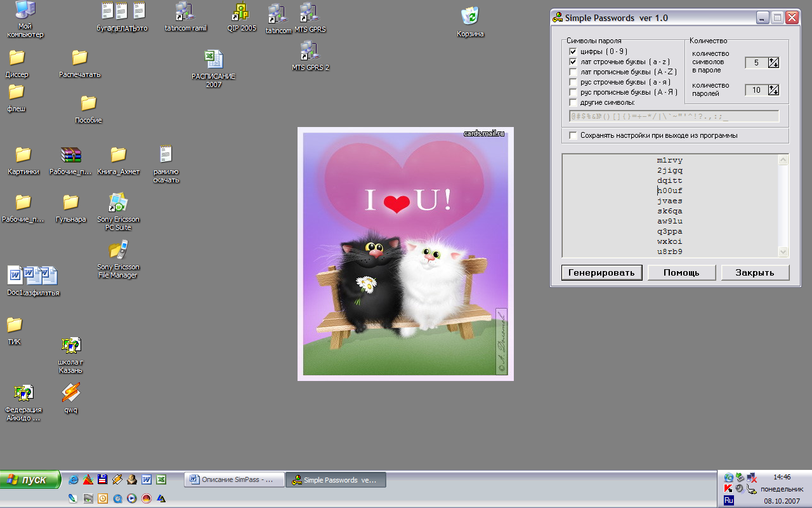This screenshot has height=508, width=812.
Task: Select the Книга_Ахмет folder
Action: (x=118, y=160)
